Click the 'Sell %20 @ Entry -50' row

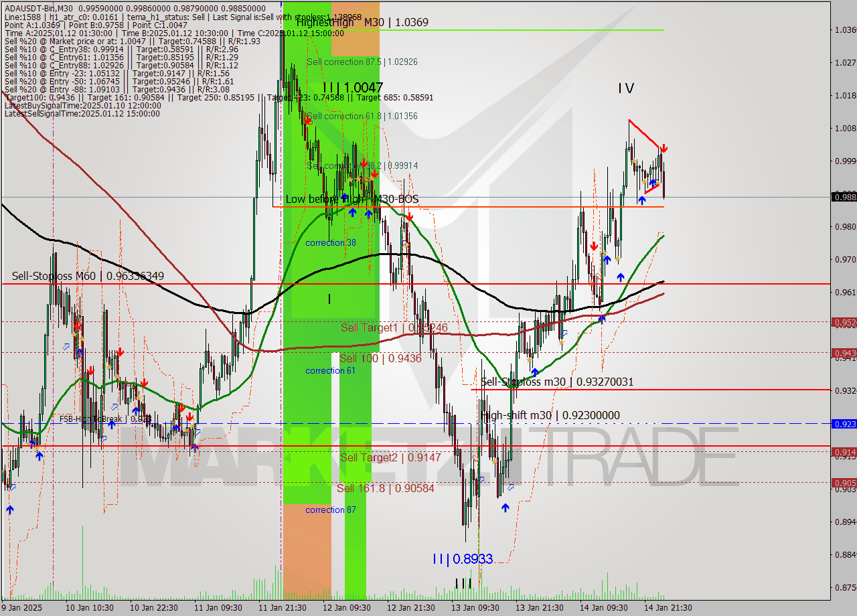tap(119, 81)
